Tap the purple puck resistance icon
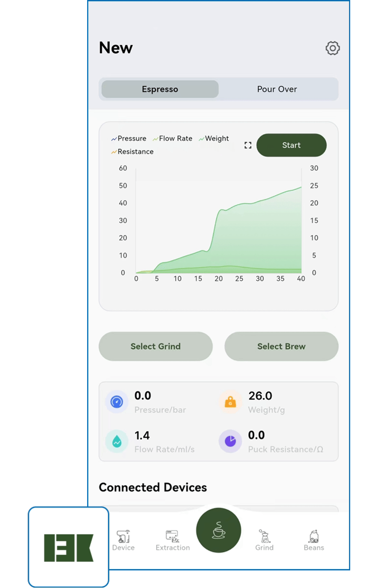This screenshot has width=377, height=588. 230,441
